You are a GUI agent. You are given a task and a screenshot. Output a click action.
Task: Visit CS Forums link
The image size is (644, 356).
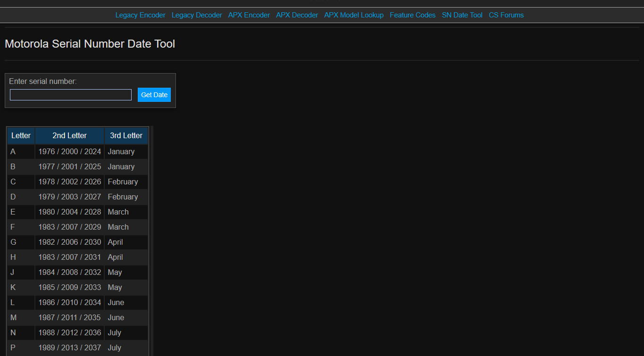(x=506, y=15)
